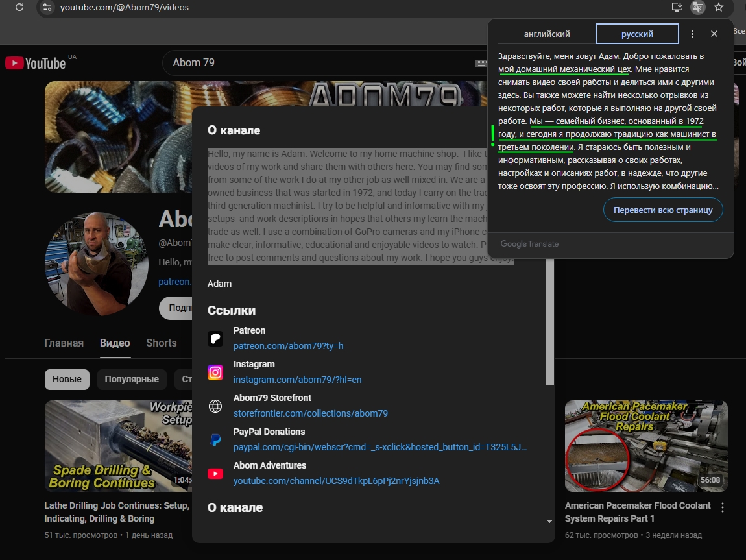Click the install app icon in address bar
This screenshot has height=560, width=746.
(677, 7)
